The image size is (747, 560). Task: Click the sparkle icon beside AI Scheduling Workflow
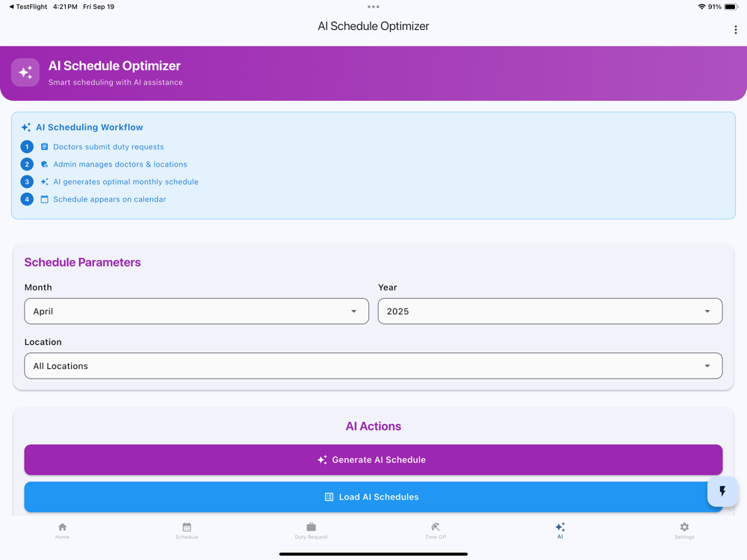pyautogui.click(x=26, y=127)
